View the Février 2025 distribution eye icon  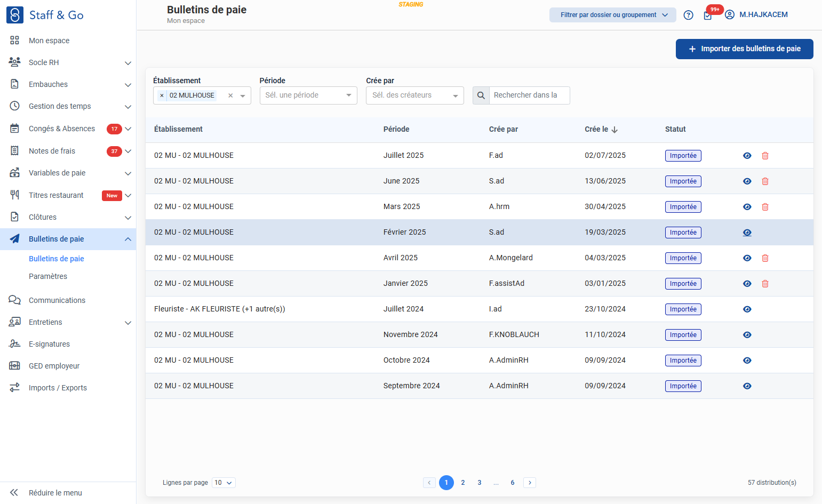(x=747, y=233)
